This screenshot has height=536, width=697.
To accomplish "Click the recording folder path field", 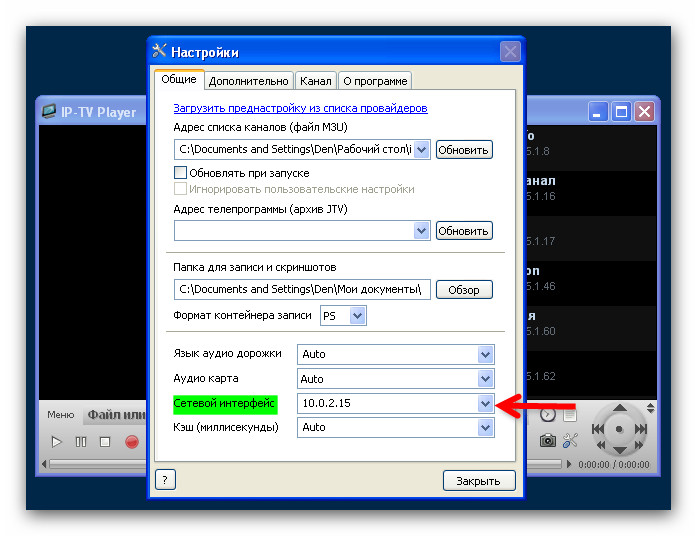I will [x=302, y=289].
